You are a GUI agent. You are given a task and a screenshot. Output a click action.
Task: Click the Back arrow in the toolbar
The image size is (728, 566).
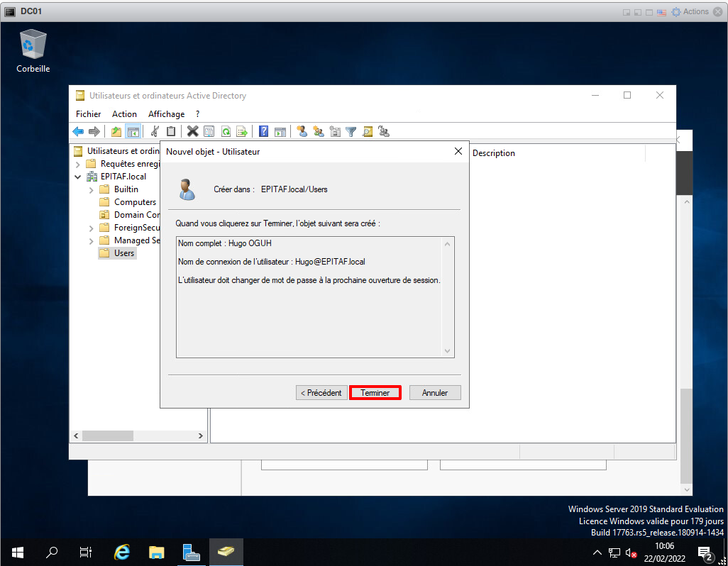coord(78,131)
